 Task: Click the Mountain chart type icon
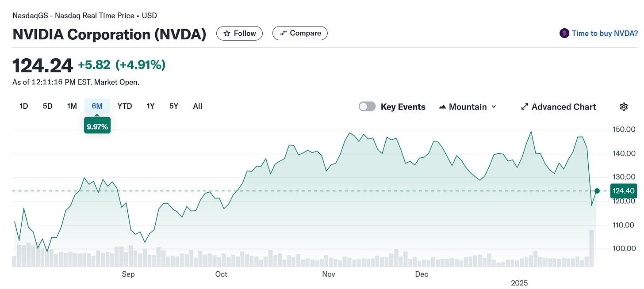(442, 107)
